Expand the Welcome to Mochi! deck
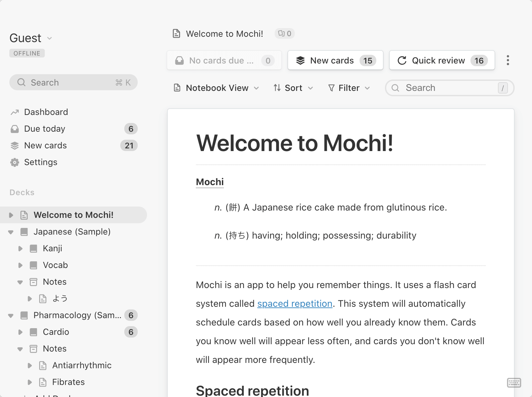This screenshot has height=397, width=532. (x=11, y=215)
